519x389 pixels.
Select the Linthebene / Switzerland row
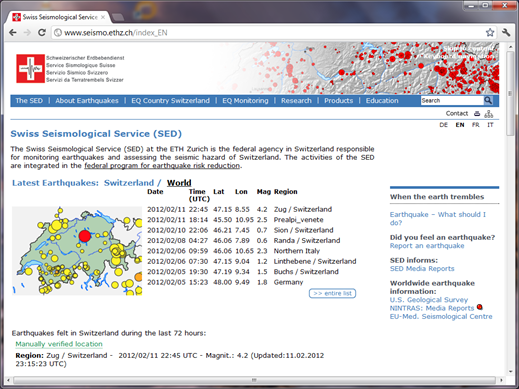pyautogui.click(x=252, y=261)
